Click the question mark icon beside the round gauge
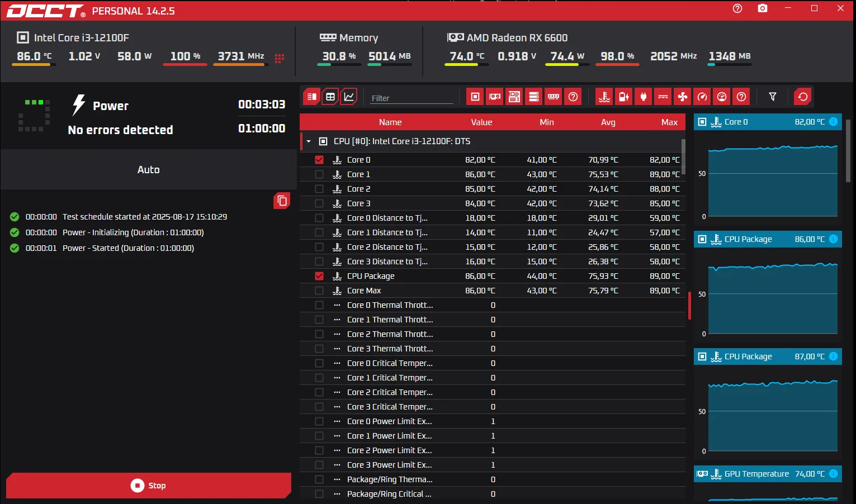Image resolution: width=856 pixels, height=504 pixels. pyautogui.click(x=741, y=97)
